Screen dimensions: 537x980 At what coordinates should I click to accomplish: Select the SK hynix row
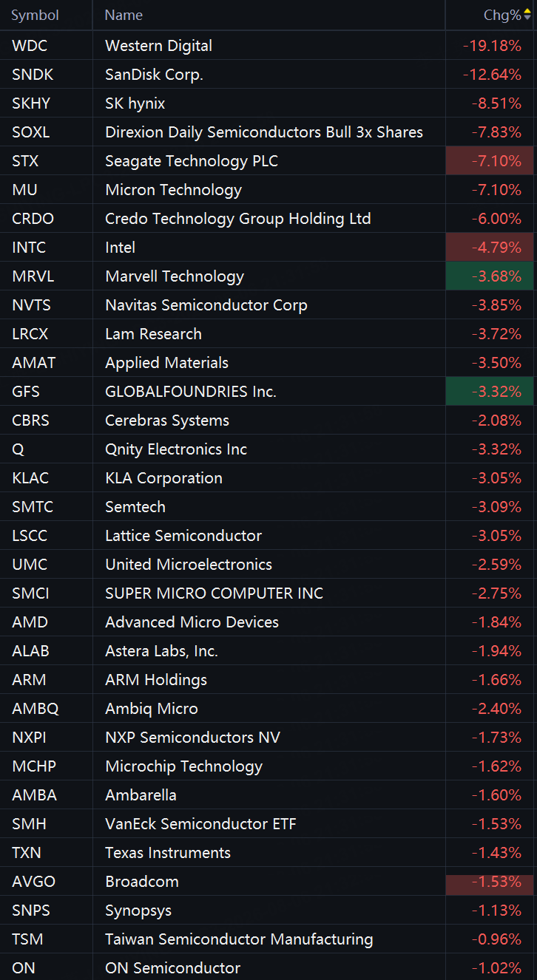(x=268, y=103)
